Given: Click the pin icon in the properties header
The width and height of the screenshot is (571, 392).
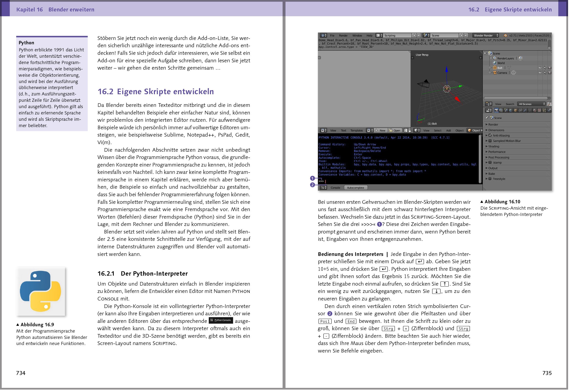Looking at the screenshot, I should [487, 118].
